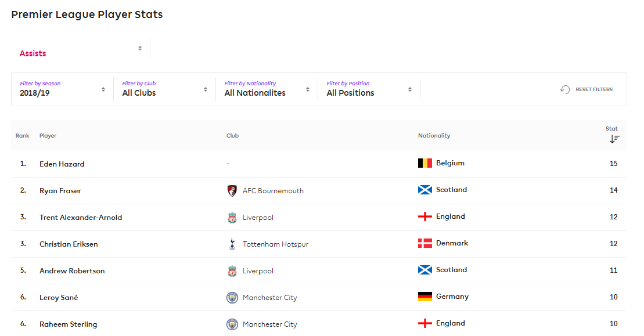Click Leroy Sané's Manchester City crest
This screenshot has width=644, height=336.
point(232,298)
